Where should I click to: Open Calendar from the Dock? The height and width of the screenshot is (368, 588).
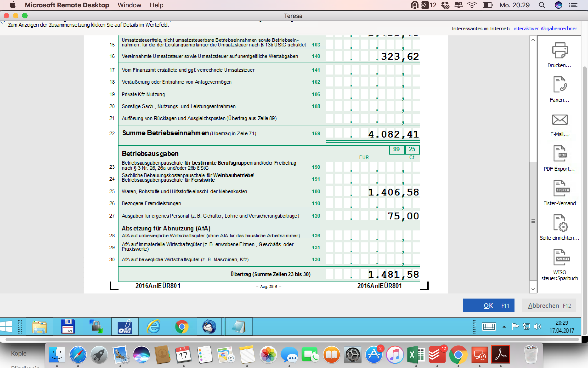[x=184, y=354]
